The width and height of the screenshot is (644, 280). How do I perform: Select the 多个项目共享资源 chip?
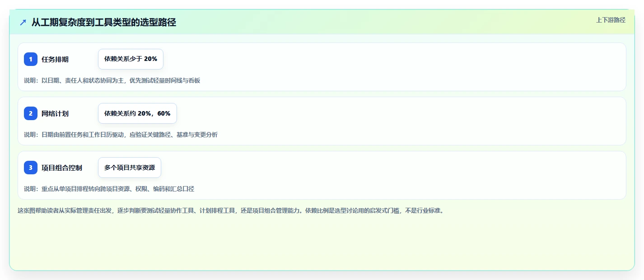coord(130,168)
